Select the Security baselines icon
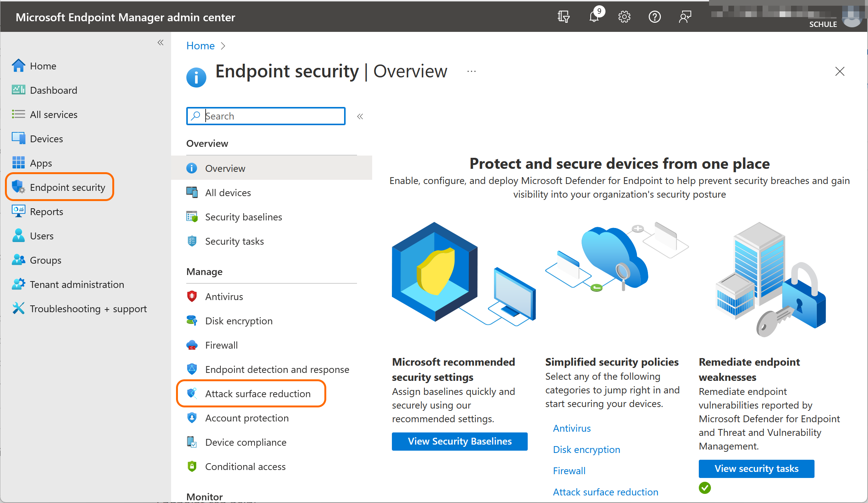 coord(192,217)
